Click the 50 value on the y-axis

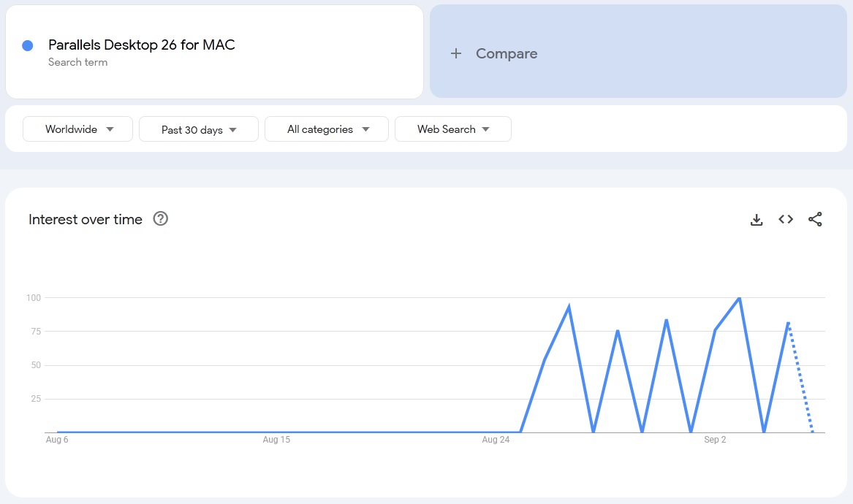click(36, 364)
